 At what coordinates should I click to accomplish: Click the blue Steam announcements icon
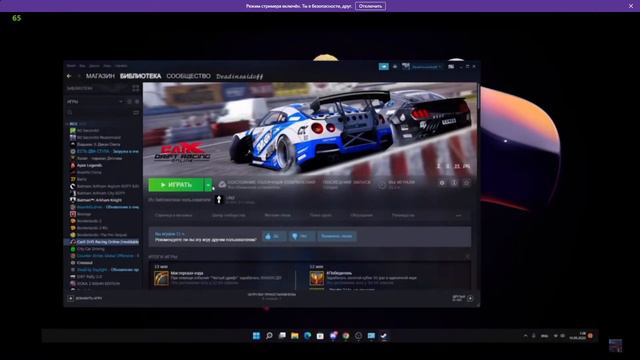(x=384, y=66)
